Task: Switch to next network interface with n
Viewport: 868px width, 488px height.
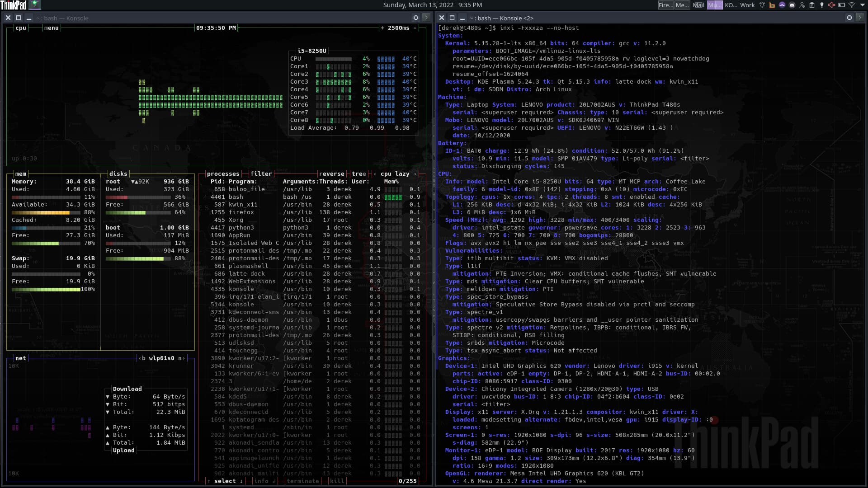Action: 181,358
